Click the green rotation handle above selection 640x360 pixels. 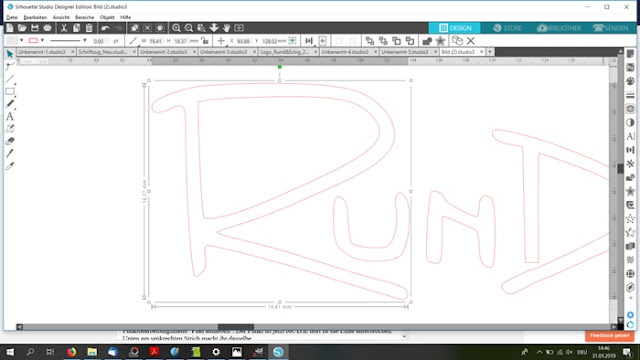click(280, 67)
